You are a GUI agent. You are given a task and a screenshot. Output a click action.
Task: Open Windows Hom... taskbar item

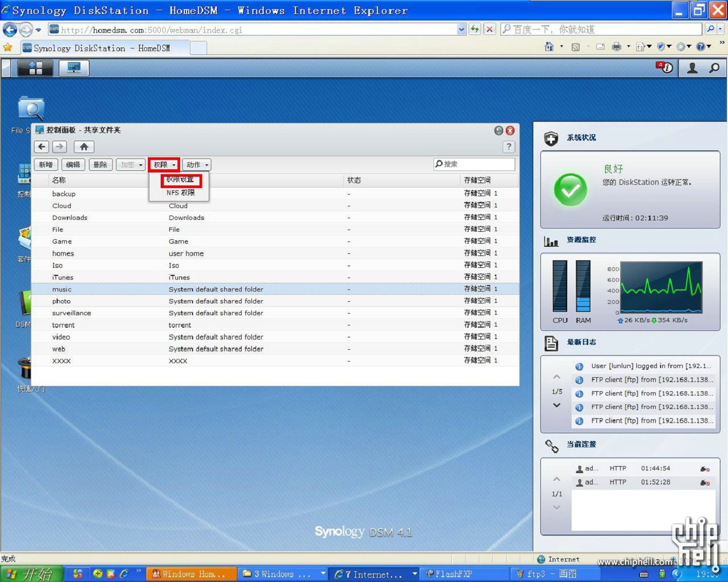[191, 574]
